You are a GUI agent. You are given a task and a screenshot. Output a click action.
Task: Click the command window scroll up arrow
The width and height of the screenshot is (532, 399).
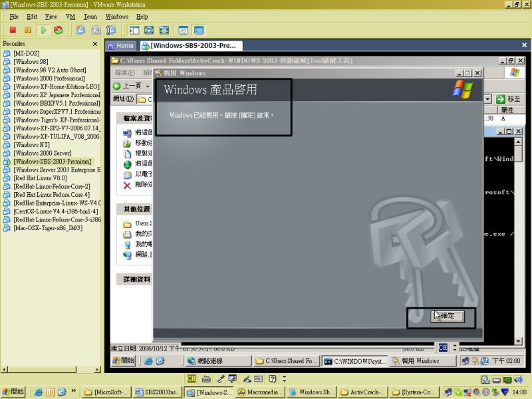point(518,141)
